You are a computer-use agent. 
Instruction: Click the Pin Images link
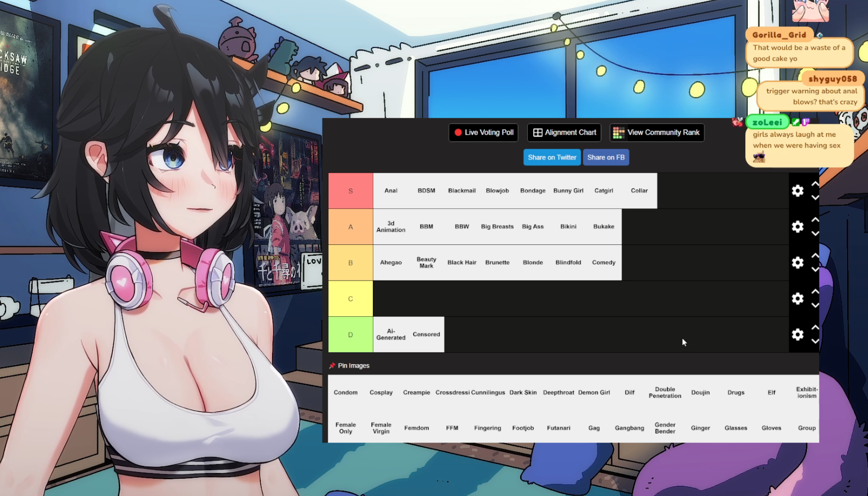[x=354, y=366]
